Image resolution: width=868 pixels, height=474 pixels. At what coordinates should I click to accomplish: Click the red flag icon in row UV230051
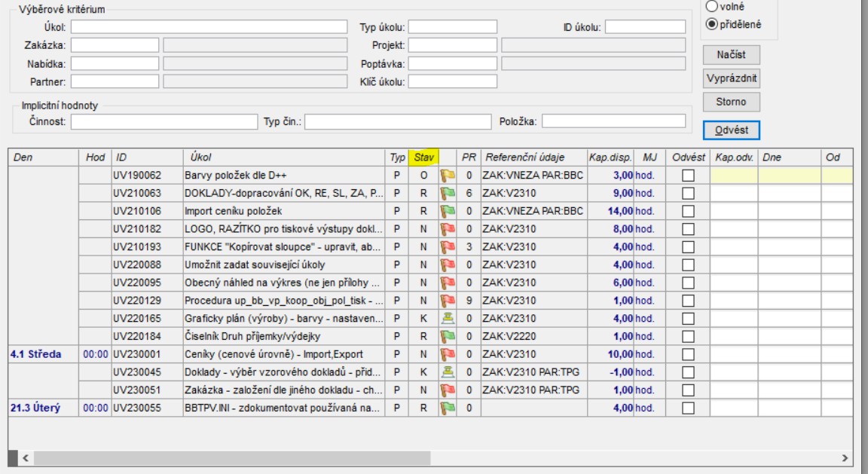[448, 390]
